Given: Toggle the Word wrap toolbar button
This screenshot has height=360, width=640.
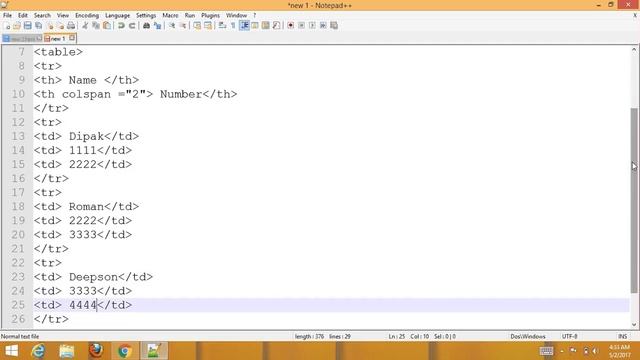Looking at the screenshot, I should [x=222, y=26].
